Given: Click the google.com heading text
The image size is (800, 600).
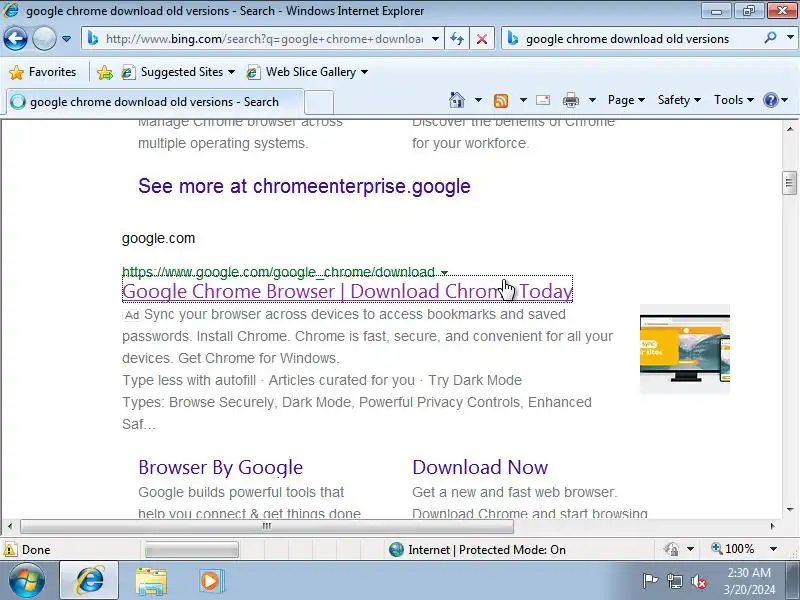Looking at the screenshot, I should [x=158, y=238].
